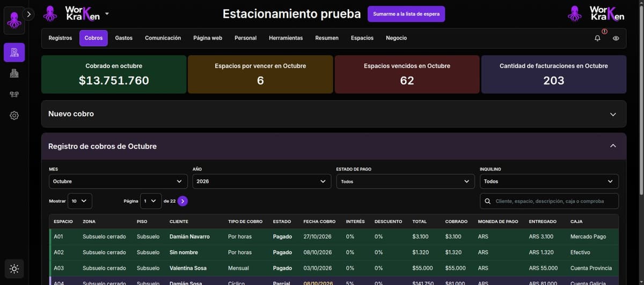Open the notifications bell icon
644x285 pixels.
coord(597,38)
